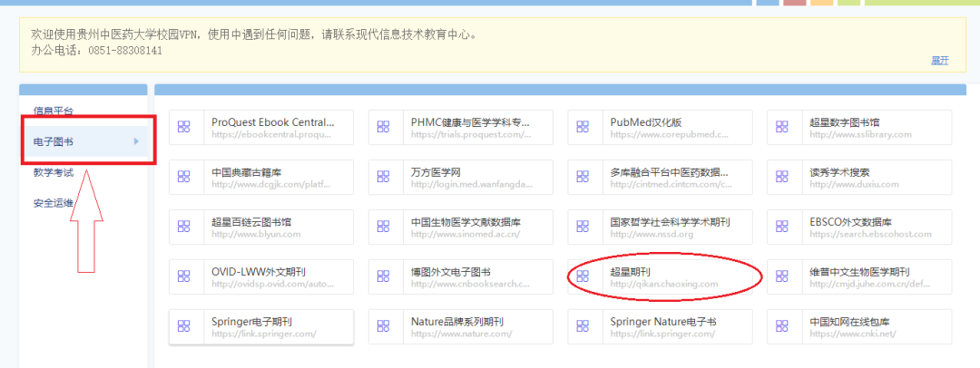The image size is (980, 368).
Task: Click the grid icon next to 维普中文生物医学期刊
Action: point(782,276)
